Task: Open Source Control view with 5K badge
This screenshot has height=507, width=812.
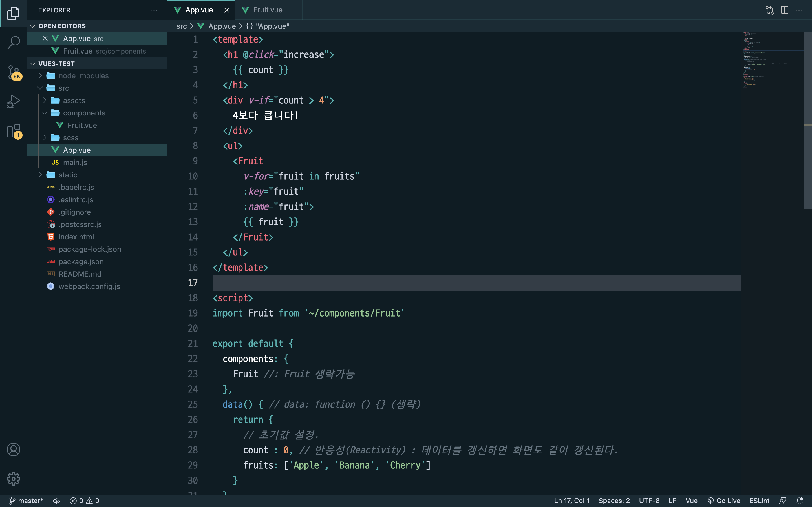Action: coord(14,72)
